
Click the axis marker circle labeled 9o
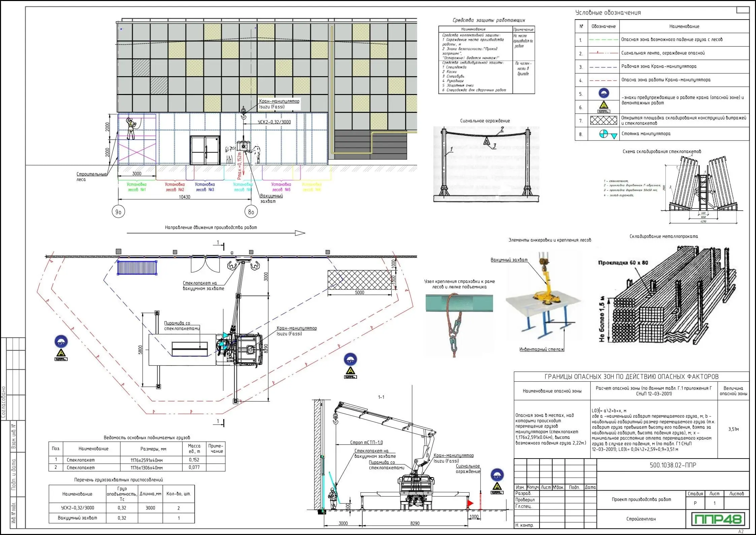[118, 212]
